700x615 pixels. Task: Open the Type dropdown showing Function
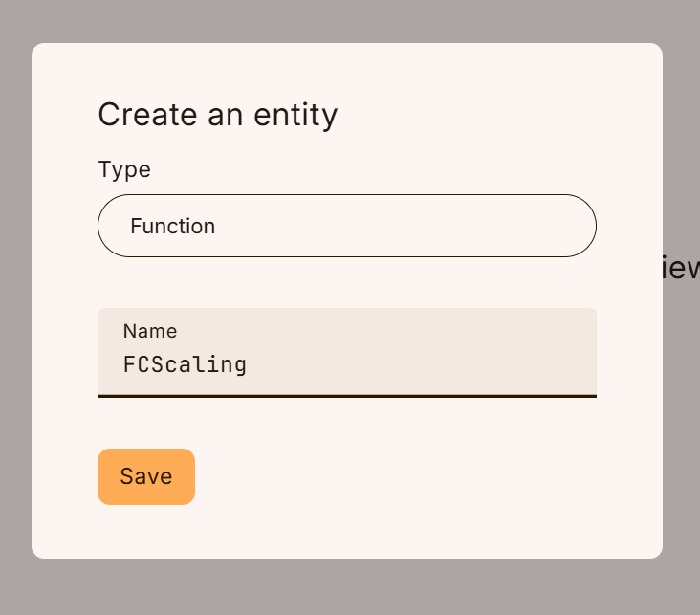347,226
